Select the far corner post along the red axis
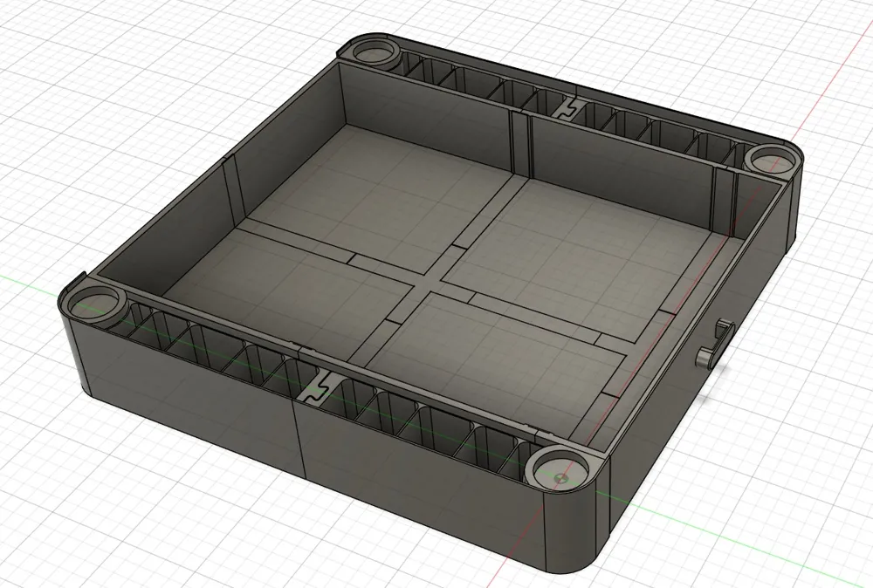 click(772, 158)
